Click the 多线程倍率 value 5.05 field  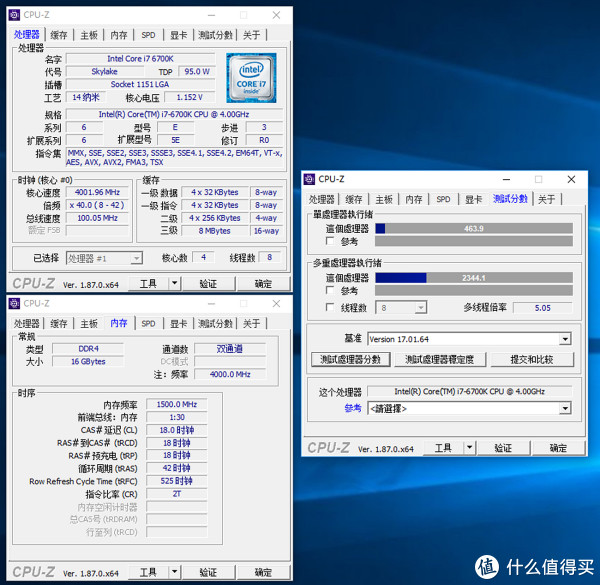tap(543, 308)
